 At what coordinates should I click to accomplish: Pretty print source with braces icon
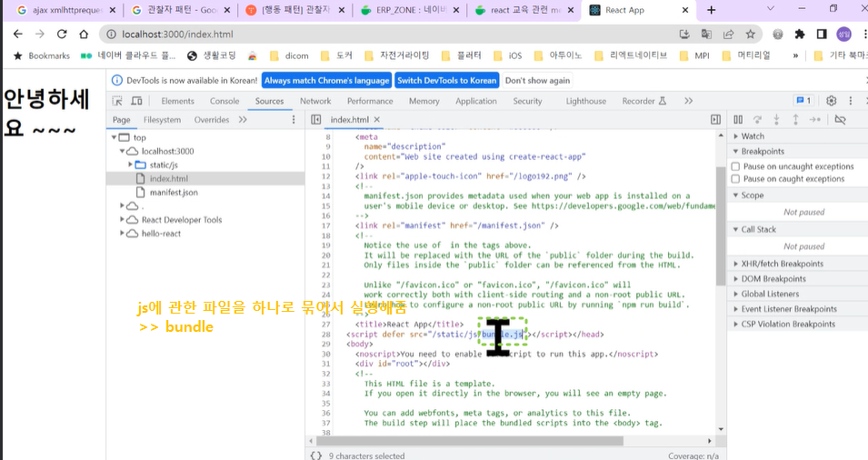(316, 455)
